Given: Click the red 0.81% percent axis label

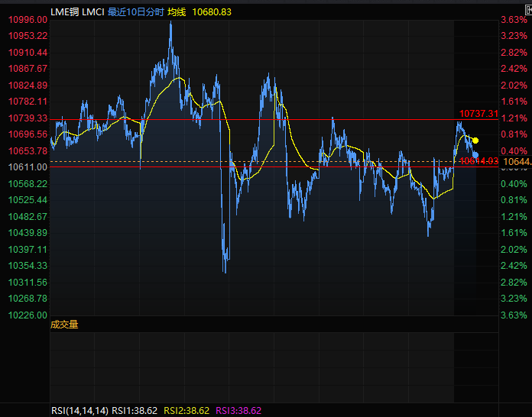Looking at the screenshot, I should pos(514,134).
